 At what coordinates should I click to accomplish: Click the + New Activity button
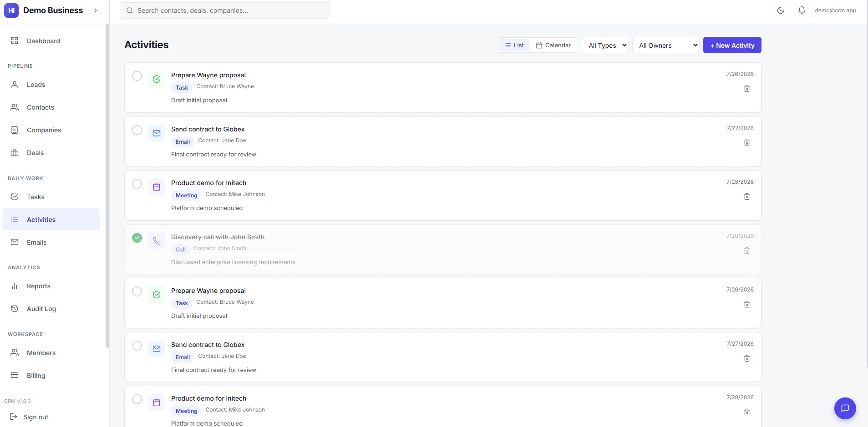pyautogui.click(x=732, y=45)
